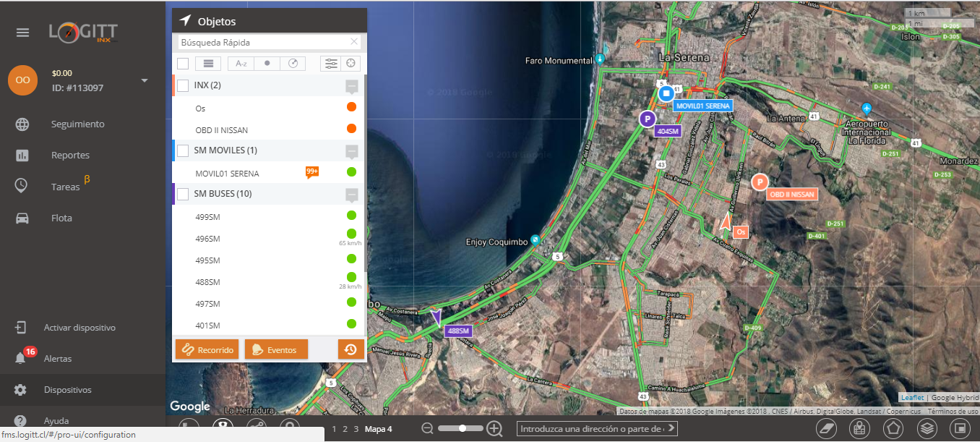Click the Eventos button

point(276,349)
